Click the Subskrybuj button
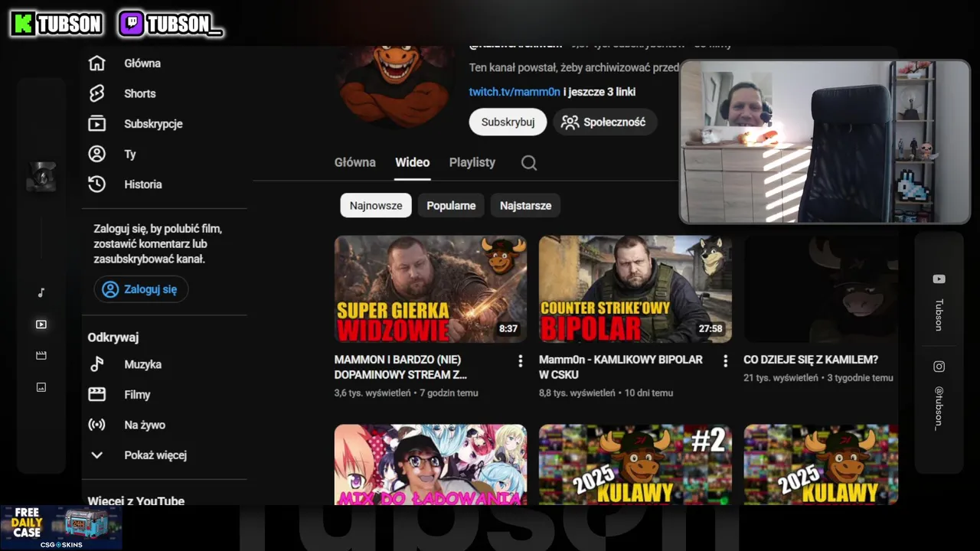980x551 pixels. point(508,122)
